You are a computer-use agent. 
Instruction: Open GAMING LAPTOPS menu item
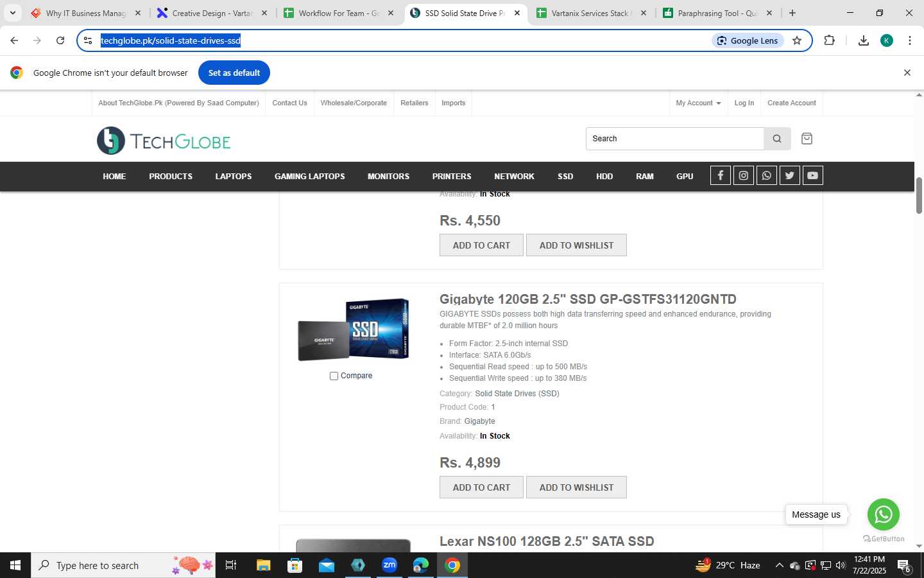click(x=310, y=176)
